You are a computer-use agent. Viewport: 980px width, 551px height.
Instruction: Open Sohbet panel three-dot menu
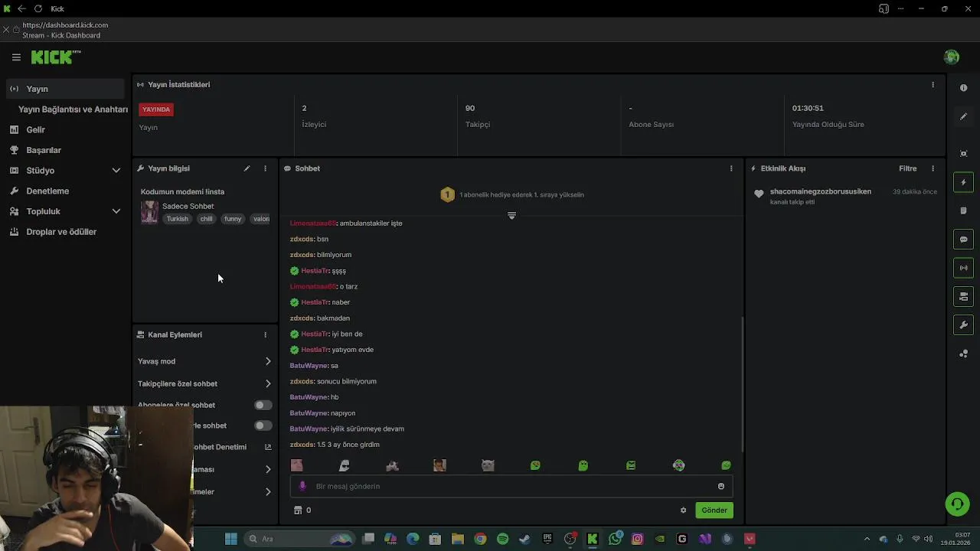click(731, 168)
